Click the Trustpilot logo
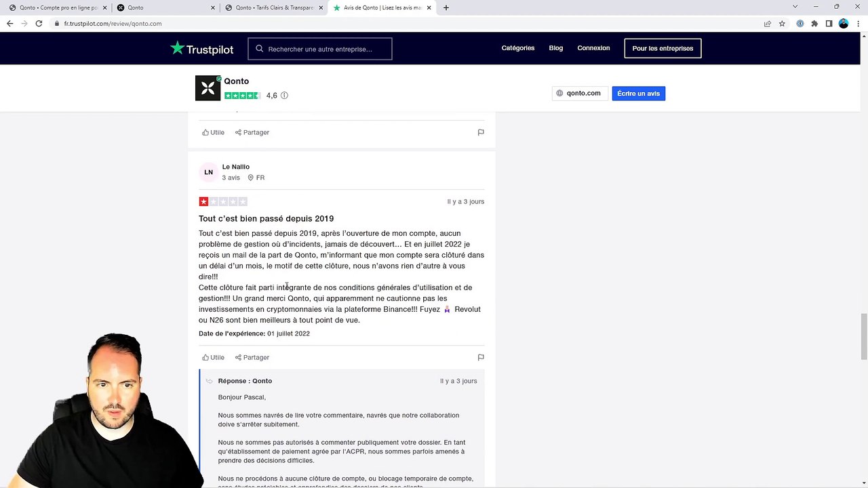The image size is (868, 488). click(201, 48)
